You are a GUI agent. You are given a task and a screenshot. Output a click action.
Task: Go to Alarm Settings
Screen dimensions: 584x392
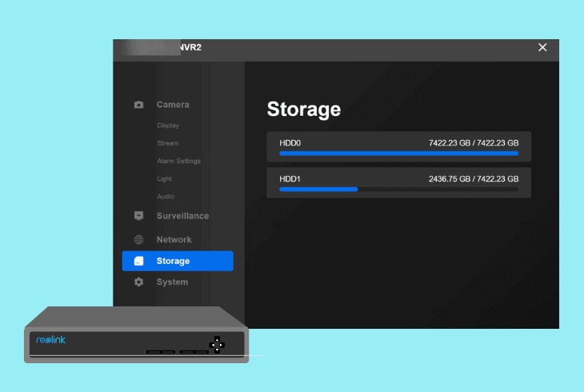tap(178, 161)
